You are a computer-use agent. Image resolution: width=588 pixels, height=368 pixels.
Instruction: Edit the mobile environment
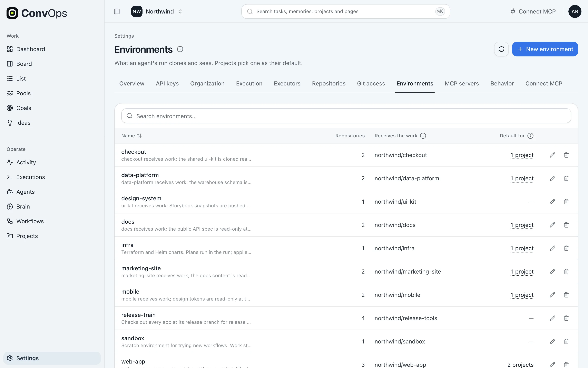552,295
